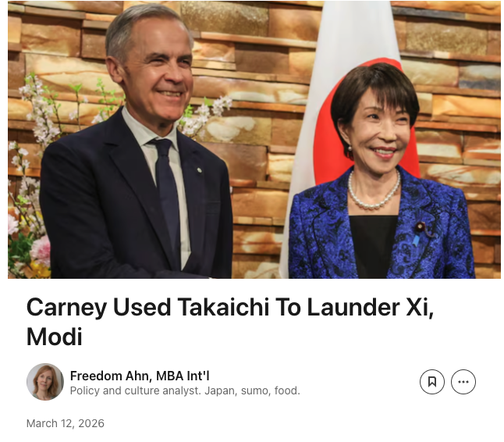Click the word 'Modi' in the headline
The height and width of the screenshot is (442, 504).
55,337
